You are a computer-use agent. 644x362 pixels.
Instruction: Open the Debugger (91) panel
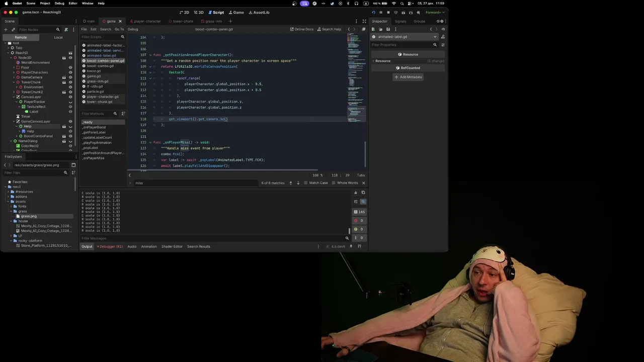tap(110, 246)
